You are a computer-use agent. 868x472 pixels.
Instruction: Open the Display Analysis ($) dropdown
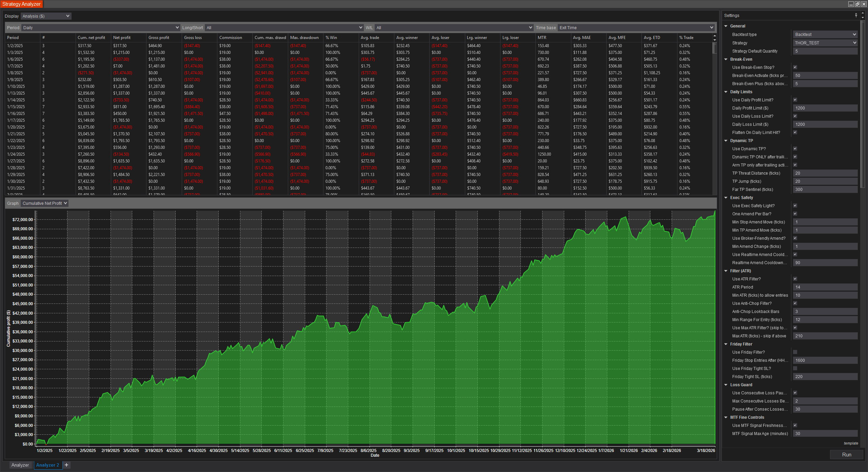tap(46, 16)
